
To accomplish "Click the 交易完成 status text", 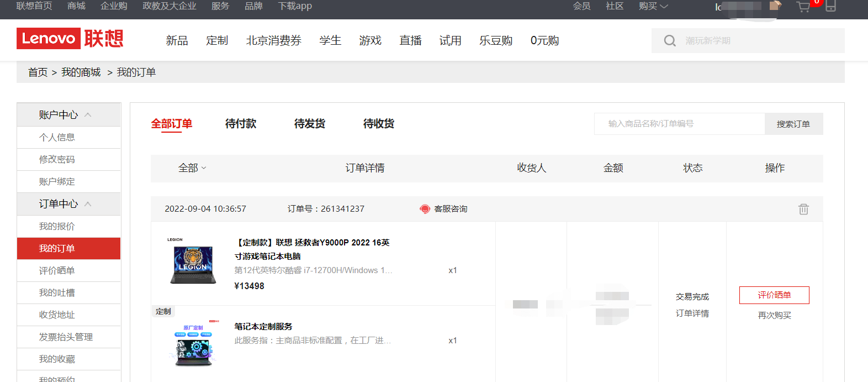I will tap(692, 297).
